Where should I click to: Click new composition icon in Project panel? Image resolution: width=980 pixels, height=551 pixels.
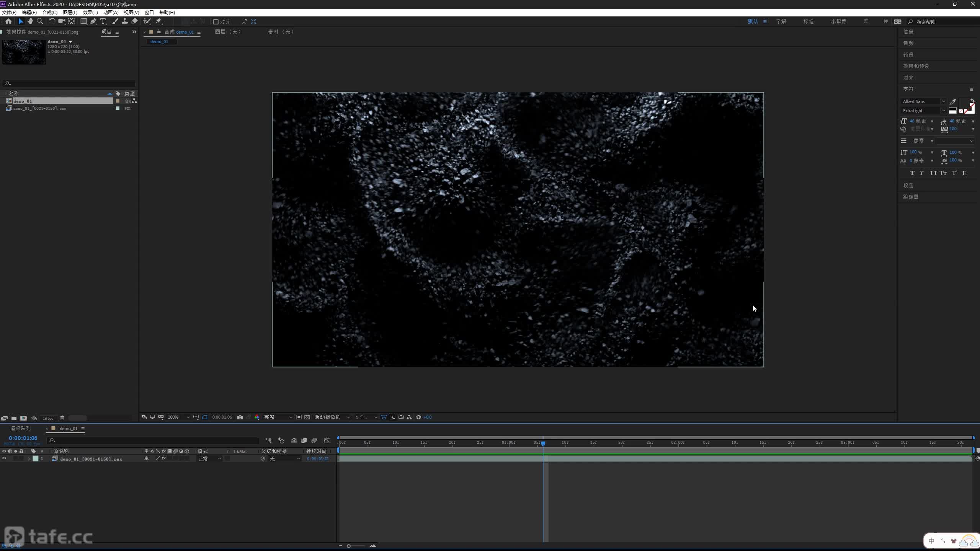tap(24, 418)
